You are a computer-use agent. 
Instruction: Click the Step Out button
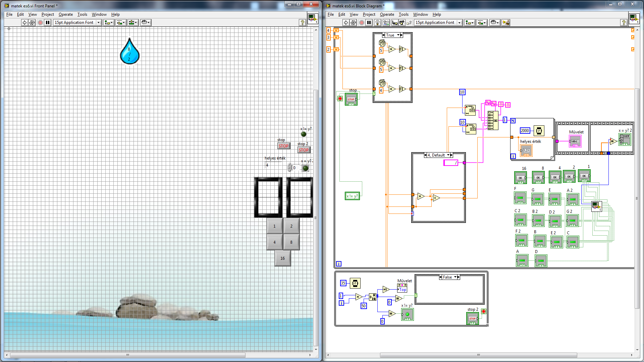point(409,22)
